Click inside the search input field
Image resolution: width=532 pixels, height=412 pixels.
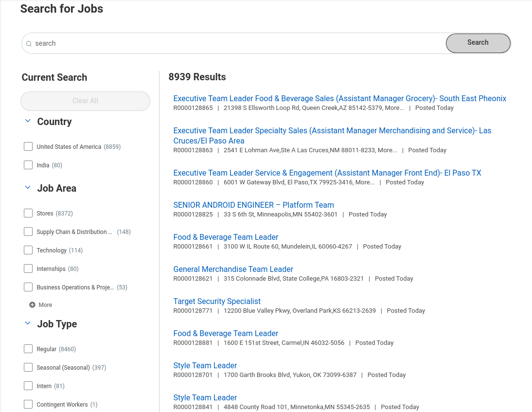coord(195,43)
